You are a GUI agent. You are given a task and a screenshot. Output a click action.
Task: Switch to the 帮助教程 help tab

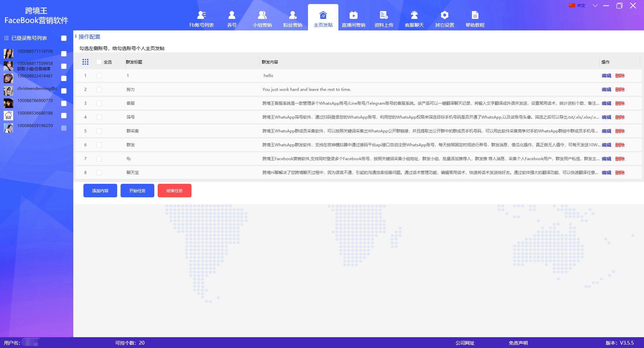click(475, 19)
